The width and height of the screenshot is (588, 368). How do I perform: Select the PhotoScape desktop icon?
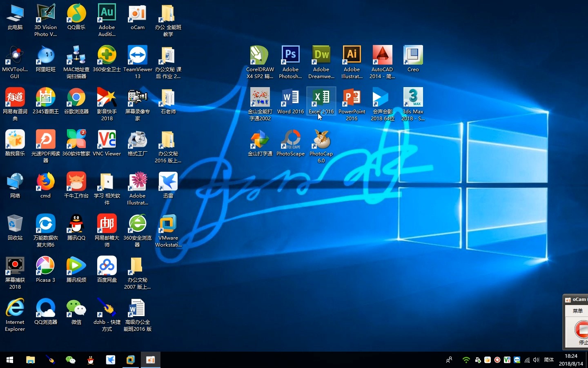(290, 143)
